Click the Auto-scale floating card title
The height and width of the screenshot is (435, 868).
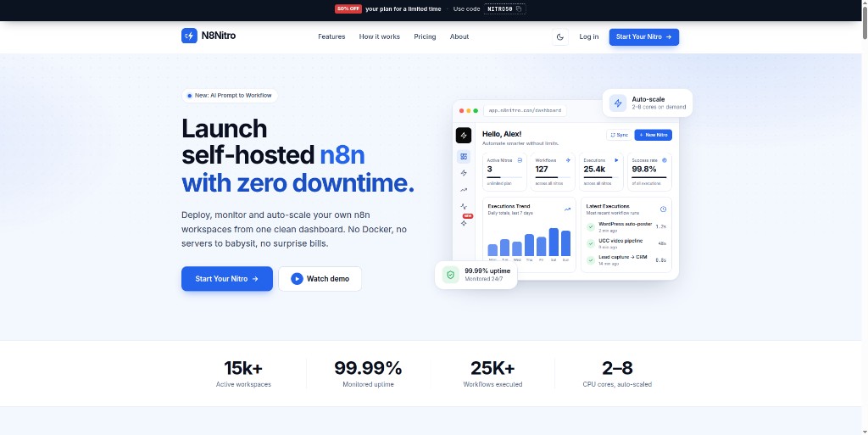point(648,99)
